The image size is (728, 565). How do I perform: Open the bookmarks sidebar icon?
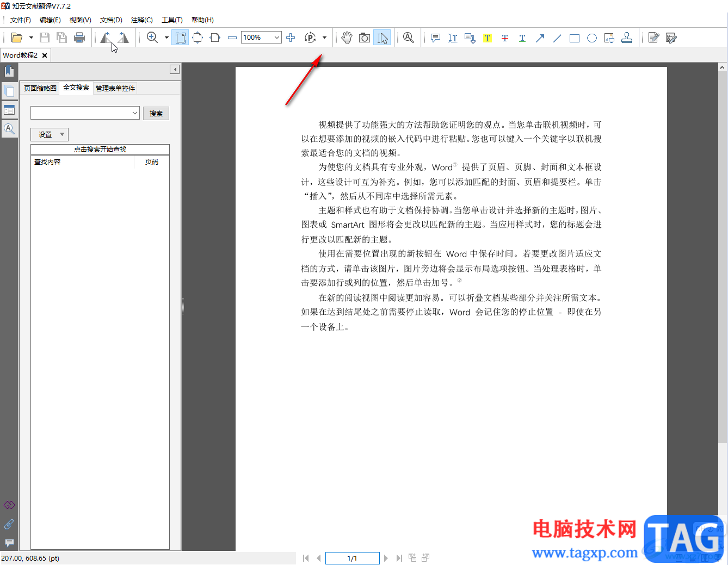9,71
